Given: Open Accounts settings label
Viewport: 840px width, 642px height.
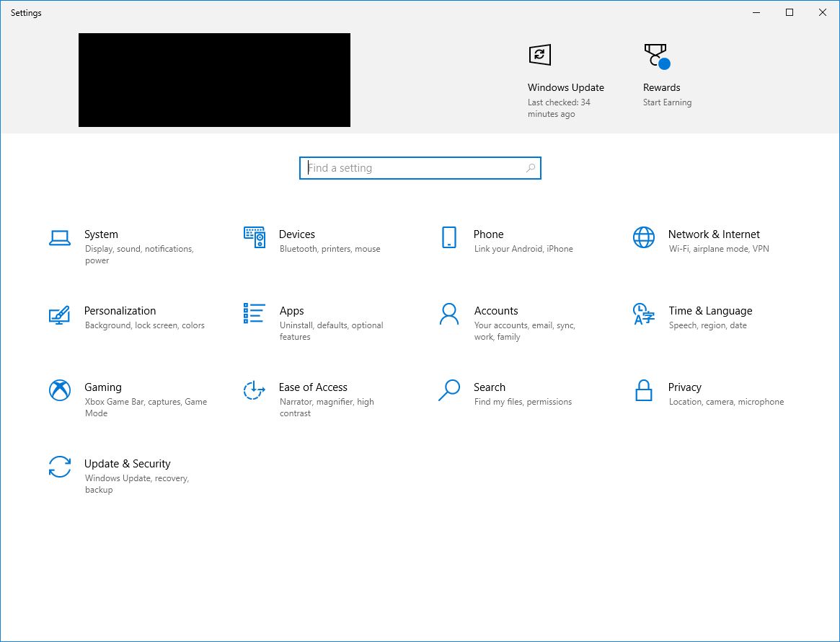Looking at the screenshot, I should [496, 311].
